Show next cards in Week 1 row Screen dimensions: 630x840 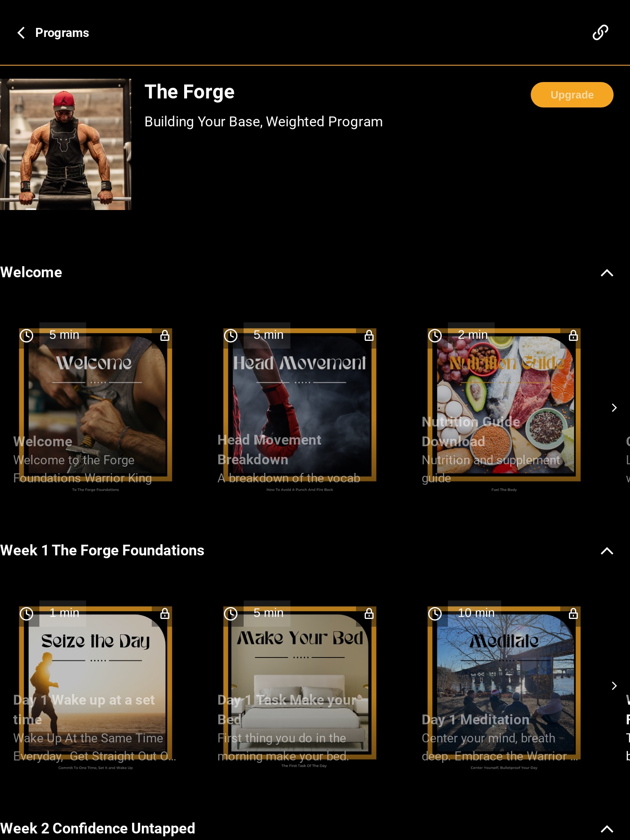pos(614,686)
